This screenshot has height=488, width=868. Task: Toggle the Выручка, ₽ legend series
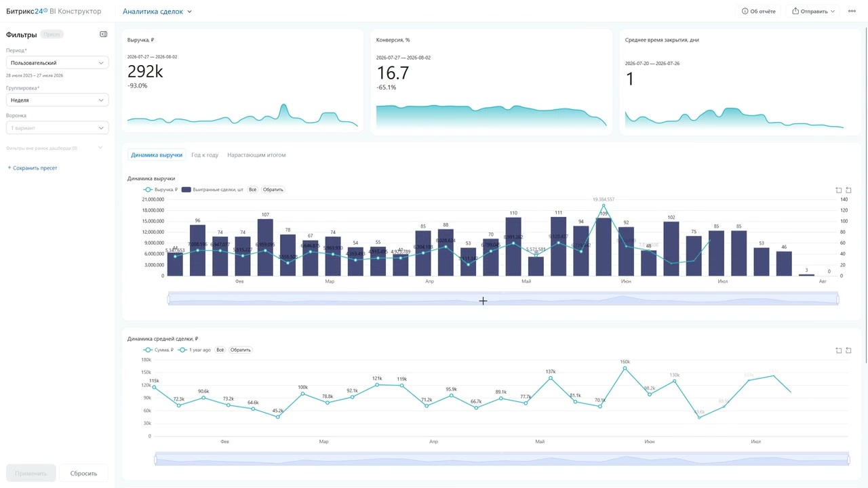(x=161, y=190)
